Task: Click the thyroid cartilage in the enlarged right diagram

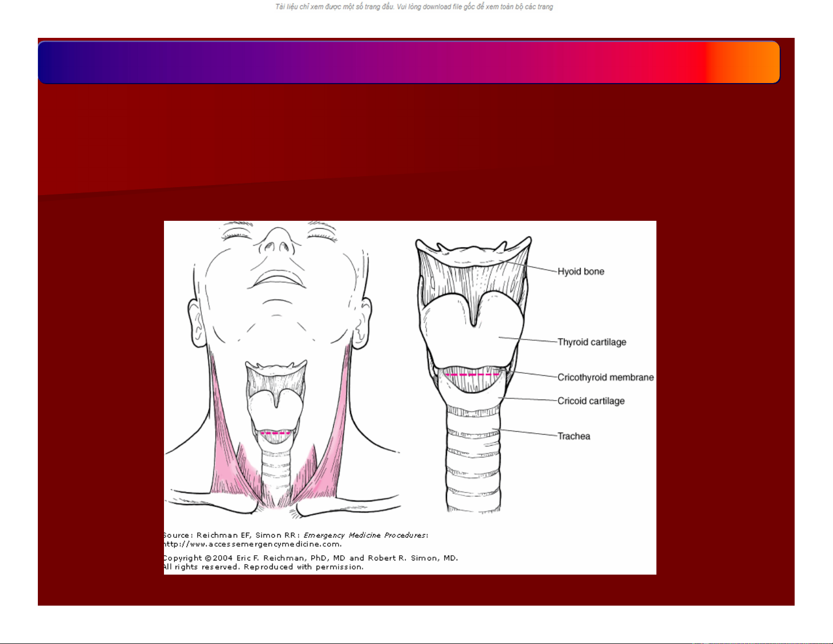Action: click(x=473, y=336)
